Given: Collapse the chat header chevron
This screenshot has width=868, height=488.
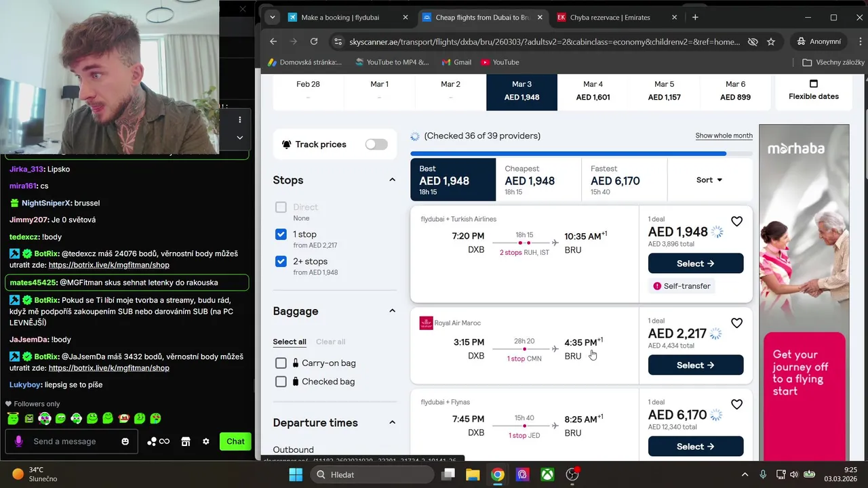Looking at the screenshot, I should [x=239, y=137].
